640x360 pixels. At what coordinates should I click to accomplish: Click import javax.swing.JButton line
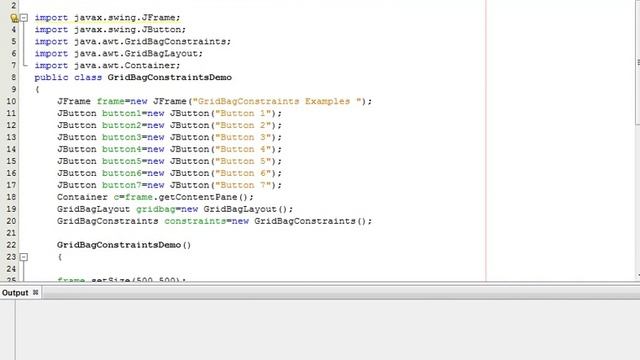[x=110, y=29]
